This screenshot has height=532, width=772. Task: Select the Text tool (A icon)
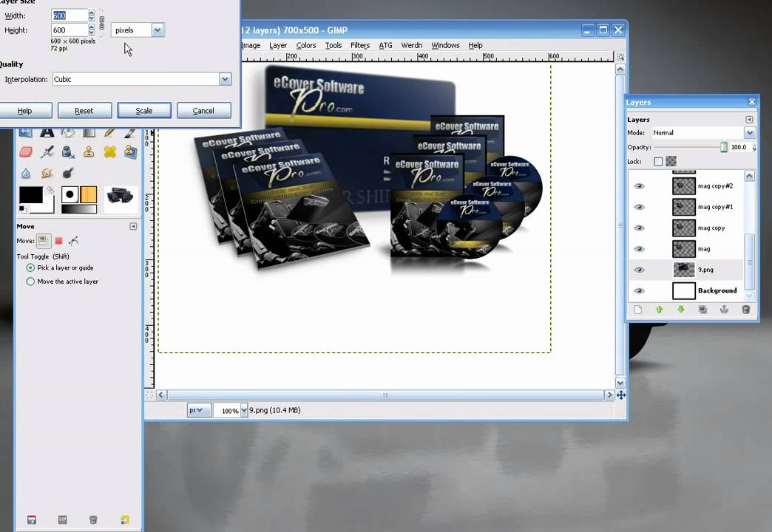47,132
